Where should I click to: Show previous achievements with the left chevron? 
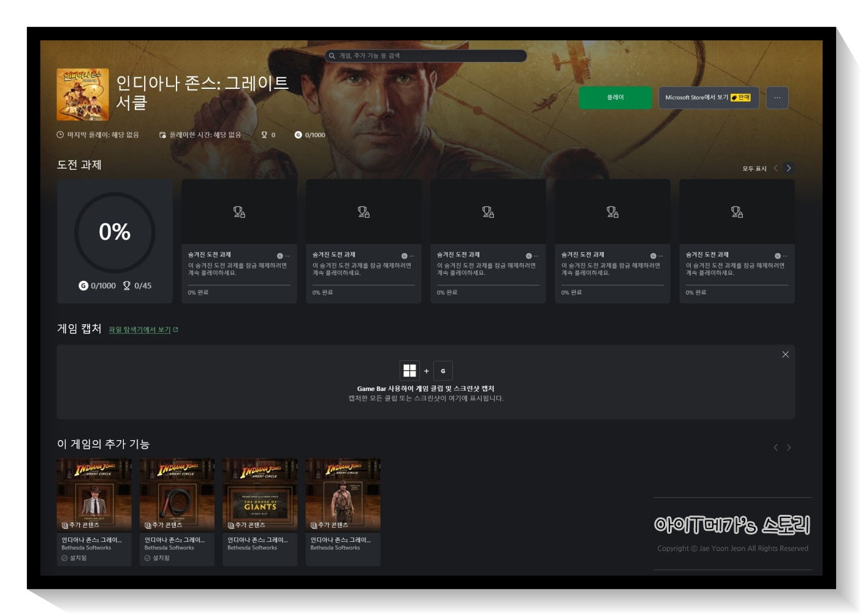[775, 168]
